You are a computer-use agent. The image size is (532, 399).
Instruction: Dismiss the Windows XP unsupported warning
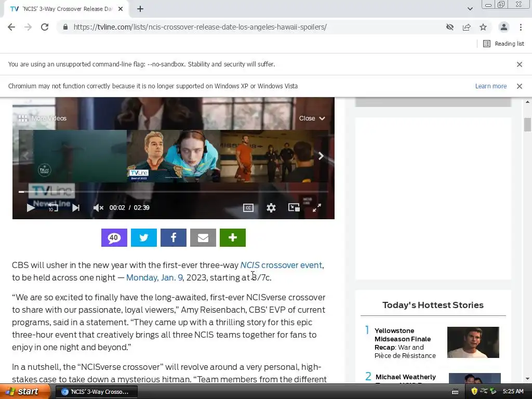pos(520,86)
